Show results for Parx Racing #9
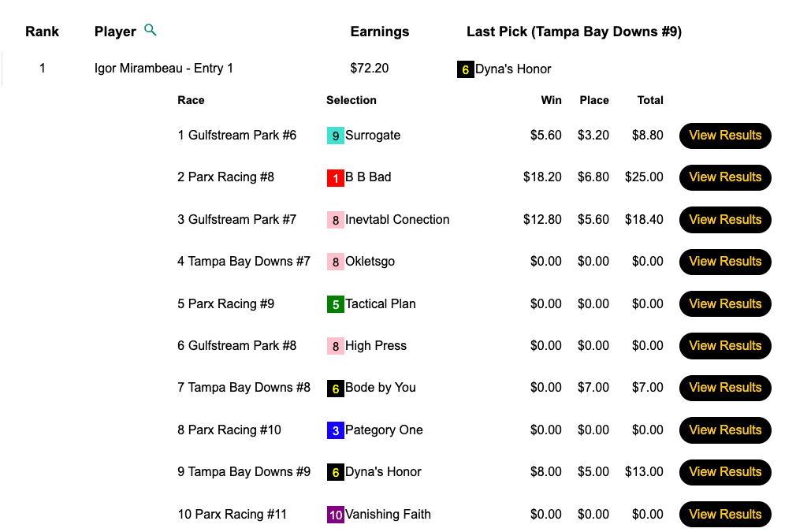796x532 pixels. click(x=725, y=304)
